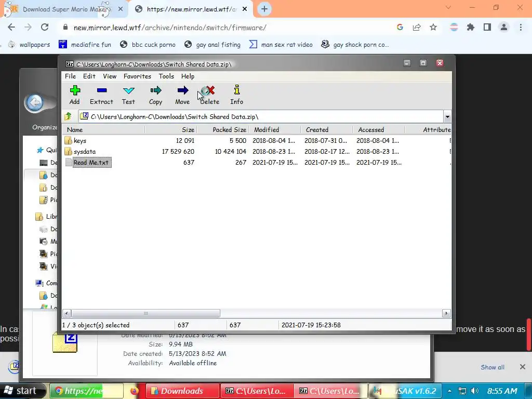This screenshot has height=399, width=532.
Task: Switch to the Download Super Mario Maker tab
Action: coord(64,9)
